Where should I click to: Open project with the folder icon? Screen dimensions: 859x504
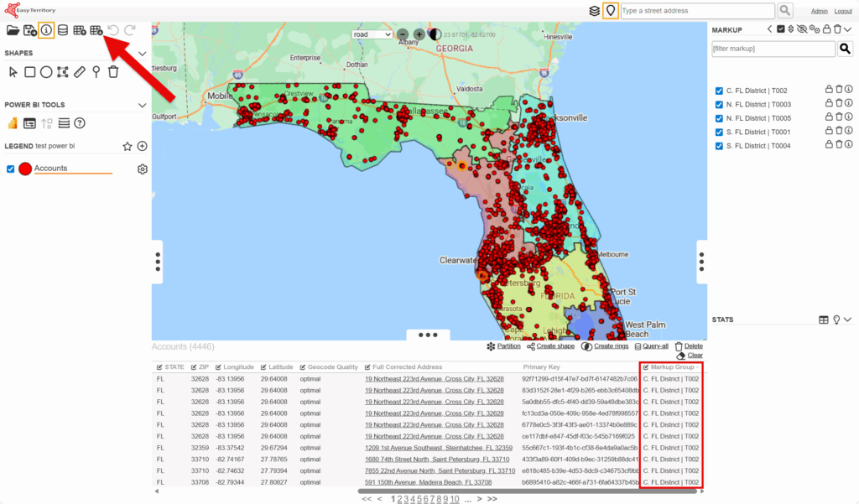[x=13, y=30]
